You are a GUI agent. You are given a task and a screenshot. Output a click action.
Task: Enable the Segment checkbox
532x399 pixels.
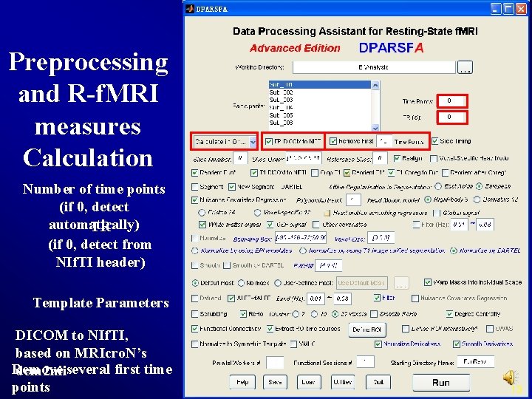195,187
